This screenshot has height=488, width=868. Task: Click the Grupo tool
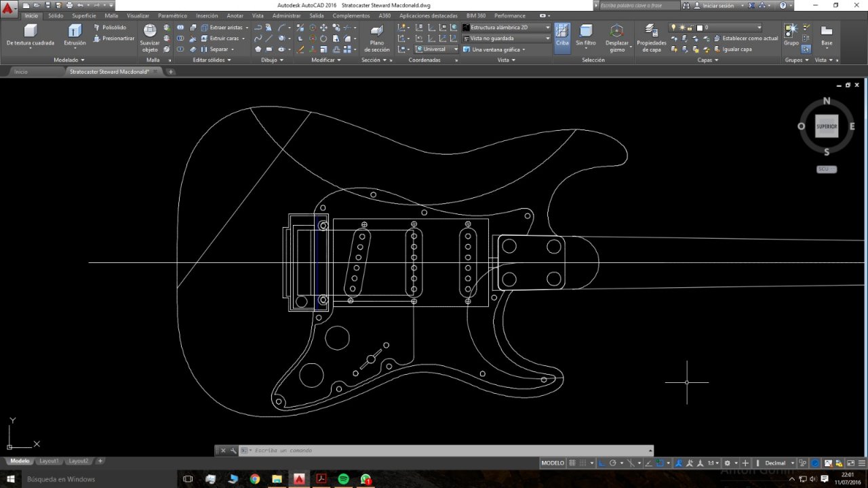tap(791, 35)
